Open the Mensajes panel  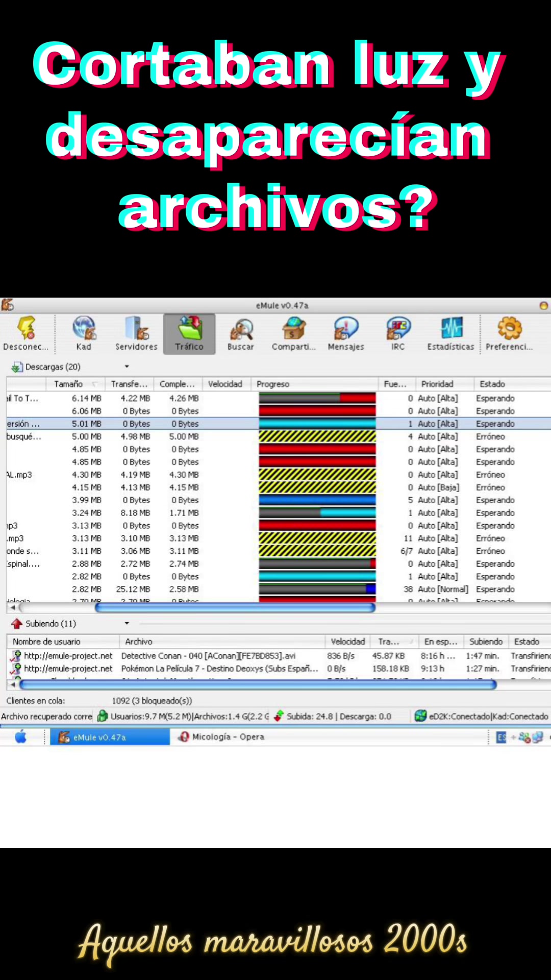coord(346,333)
